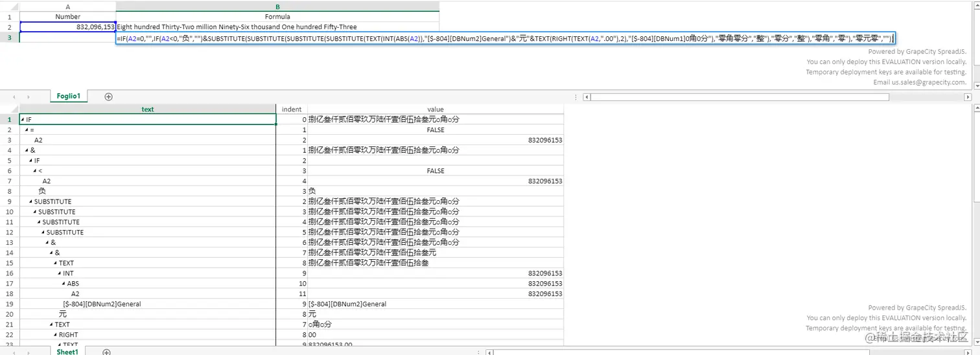
Task: Select cell A2 containing 832,096,153
Action: [x=68, y=27]
